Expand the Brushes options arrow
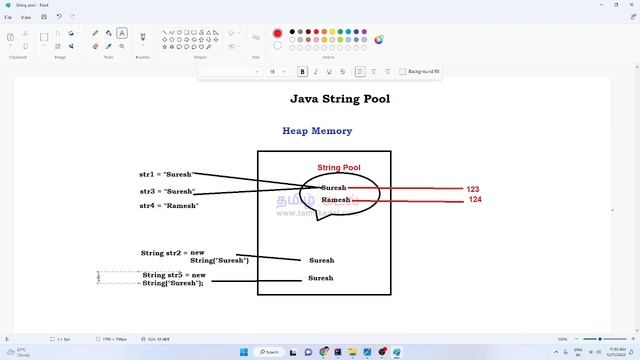Viewport: 640px width, 360px height. click(143, 46)
